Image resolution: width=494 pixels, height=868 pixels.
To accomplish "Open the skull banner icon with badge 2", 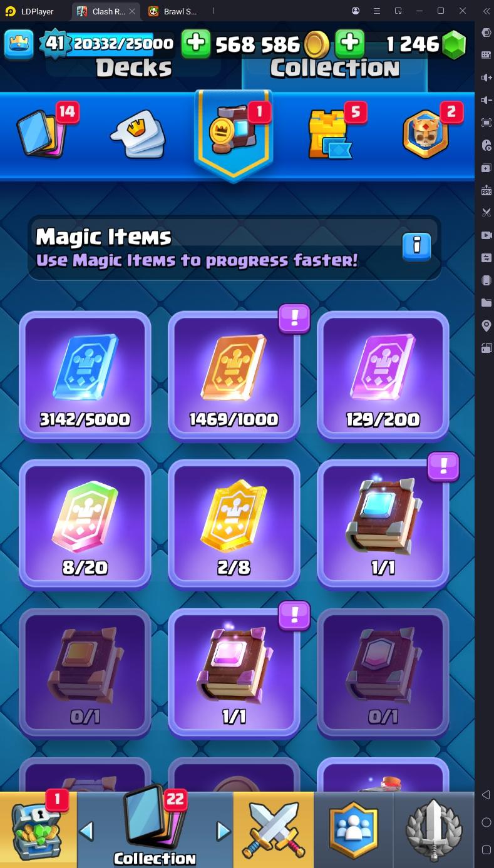I will point(426,133).
